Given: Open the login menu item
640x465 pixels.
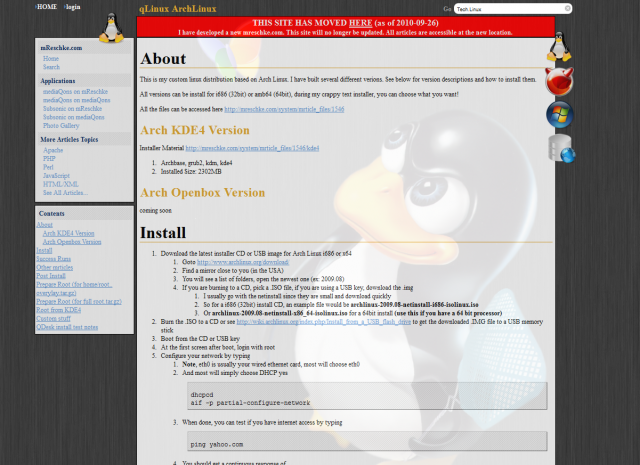Looking at the screenshot, I should click(x=73, y=7).
